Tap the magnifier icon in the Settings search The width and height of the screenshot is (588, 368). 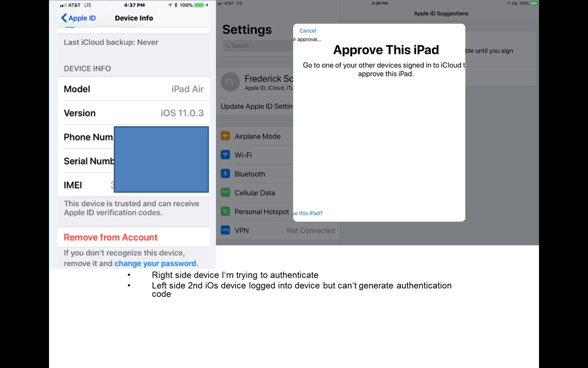point(227,46)
